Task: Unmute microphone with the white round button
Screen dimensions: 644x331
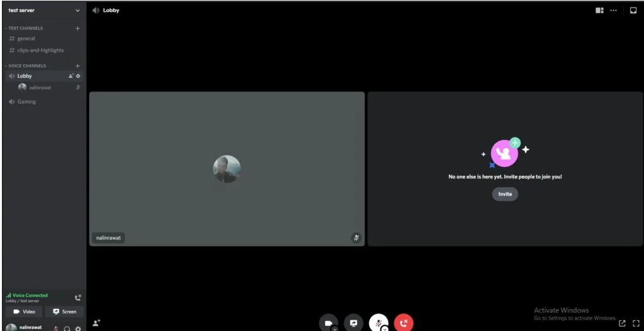Action: click(x=379, y=323)
